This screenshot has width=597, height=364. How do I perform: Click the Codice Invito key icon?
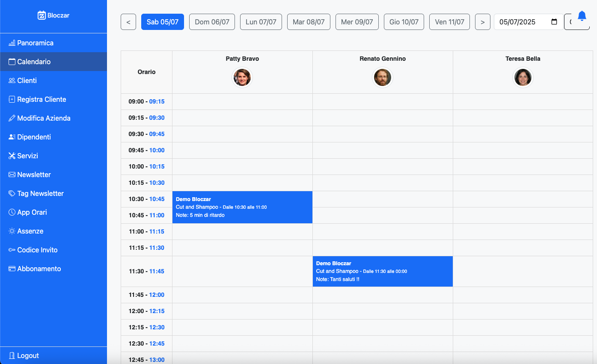[12, 250]
